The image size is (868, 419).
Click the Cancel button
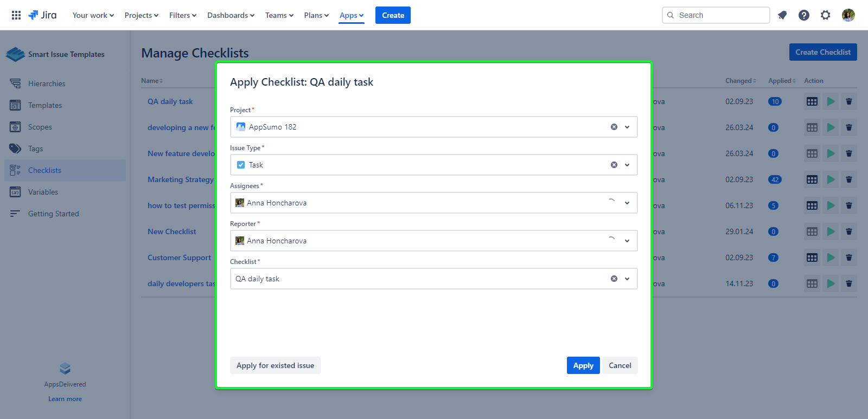pyautogui.click(x=620, y=365)
